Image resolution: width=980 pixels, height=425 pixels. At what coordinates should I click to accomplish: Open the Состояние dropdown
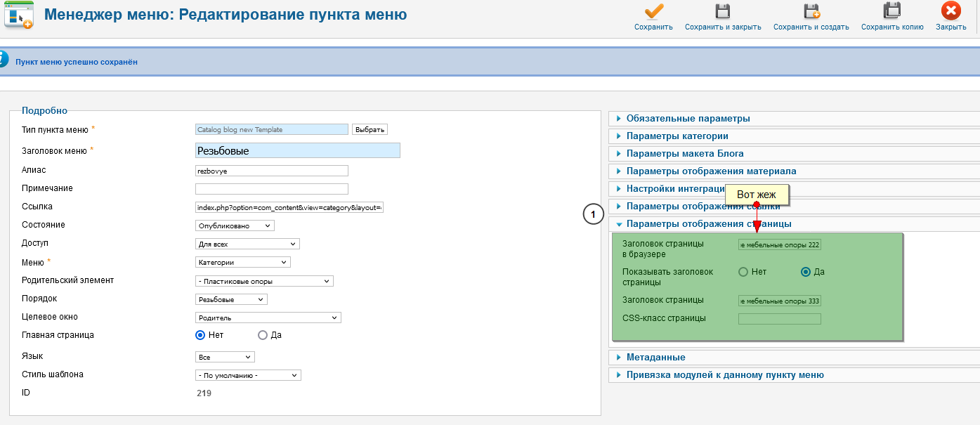coord(235,225)
